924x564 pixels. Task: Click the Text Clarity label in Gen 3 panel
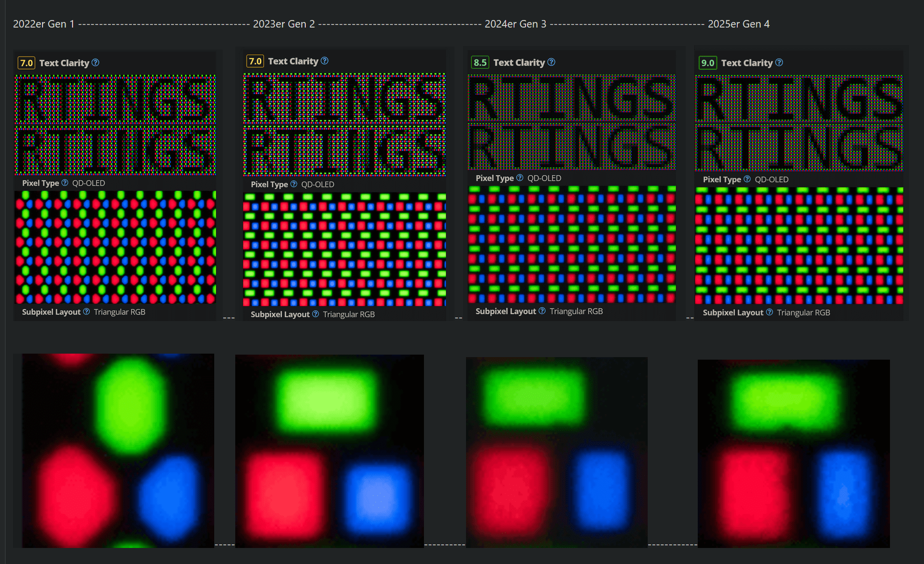(x=519, y=63)
